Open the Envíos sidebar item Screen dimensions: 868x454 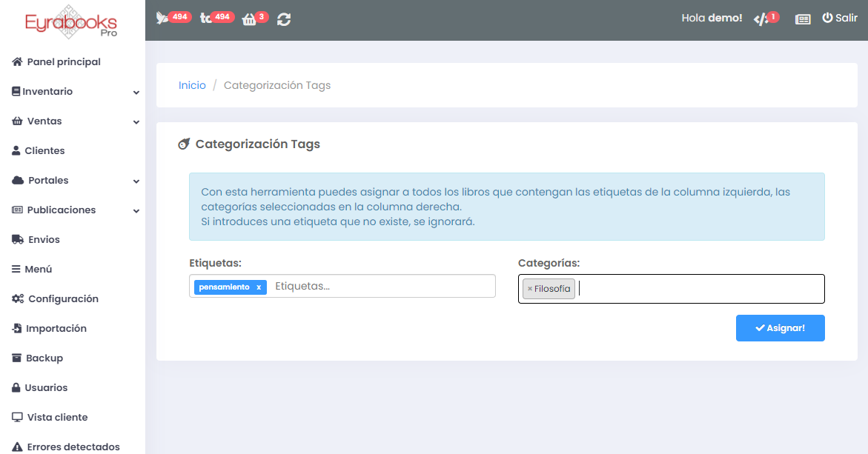tap(44, 240)
